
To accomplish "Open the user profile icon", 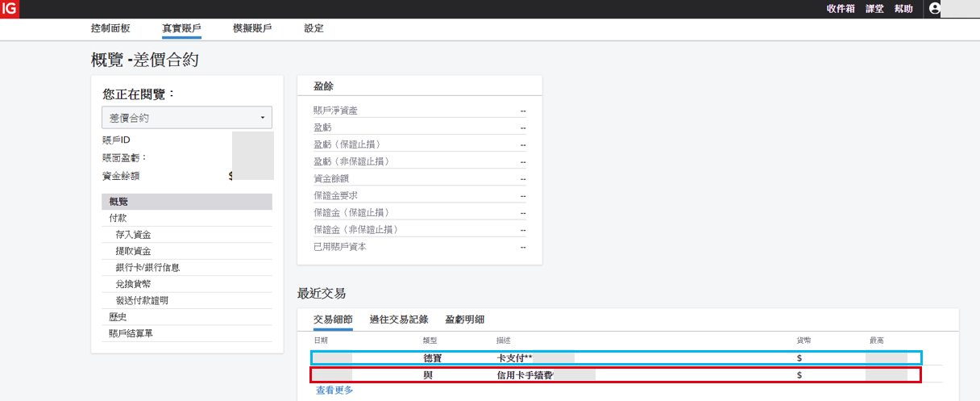I will click(935, 9).
